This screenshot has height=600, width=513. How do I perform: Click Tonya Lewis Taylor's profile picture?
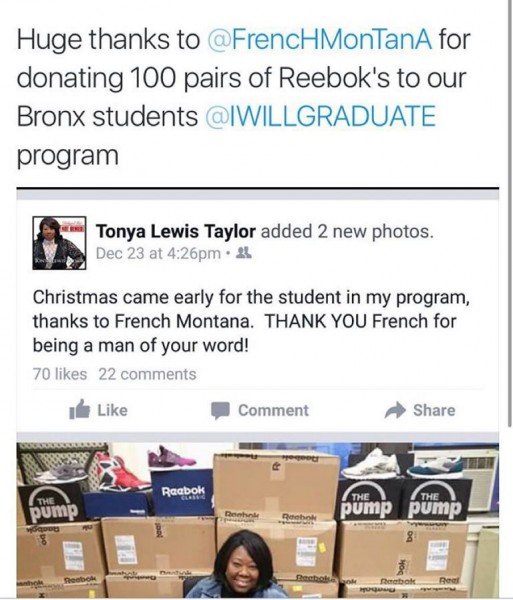59,243
